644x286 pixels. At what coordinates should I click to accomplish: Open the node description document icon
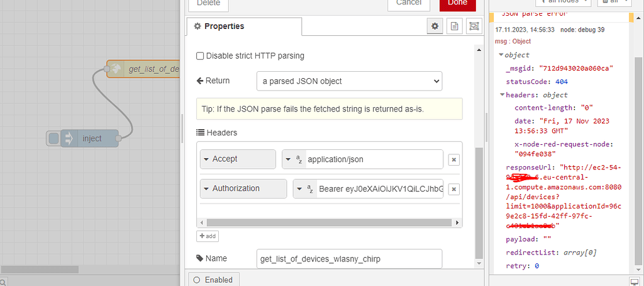coord(453,26)
